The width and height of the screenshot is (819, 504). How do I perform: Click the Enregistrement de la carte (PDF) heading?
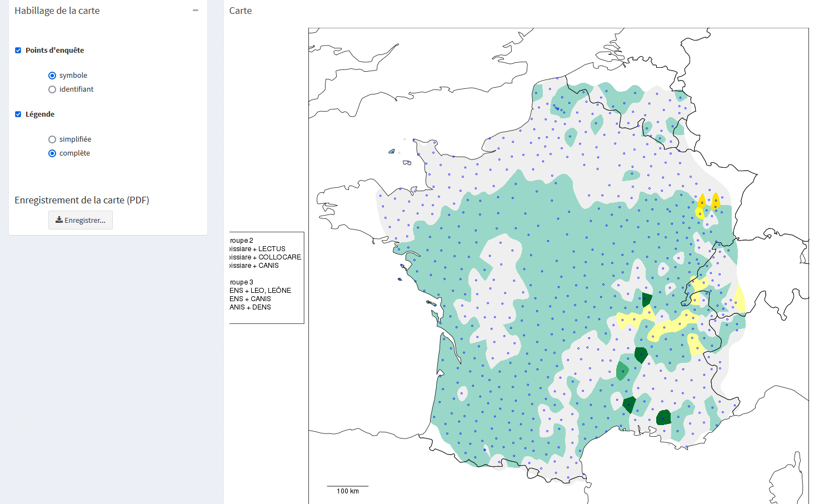tap(82, 200)
